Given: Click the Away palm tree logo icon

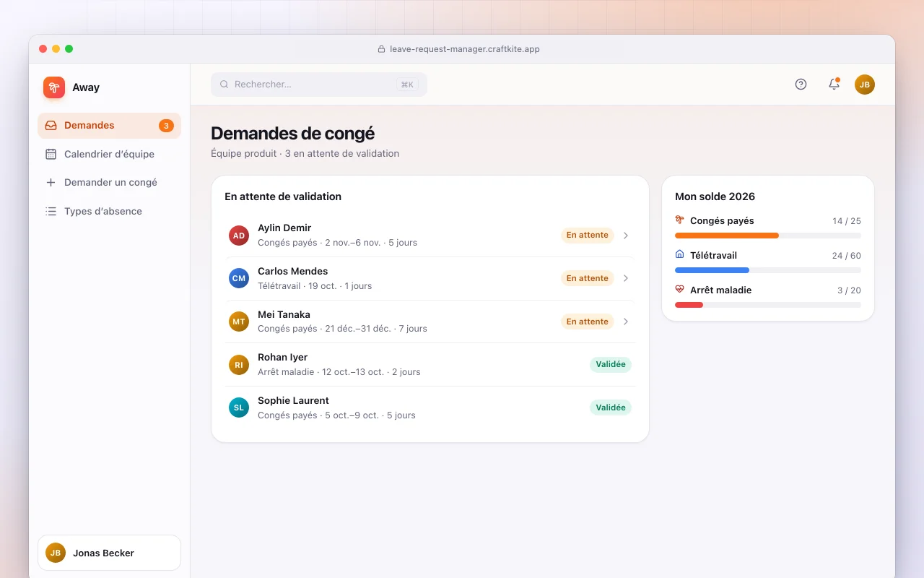Looking at the screenshot, I should [x=54, y=87].
